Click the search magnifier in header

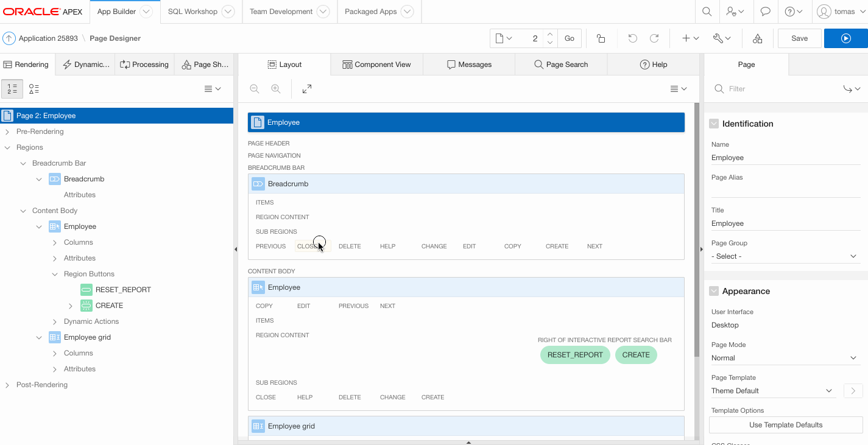pyautogui.click(x=707, y=12)
